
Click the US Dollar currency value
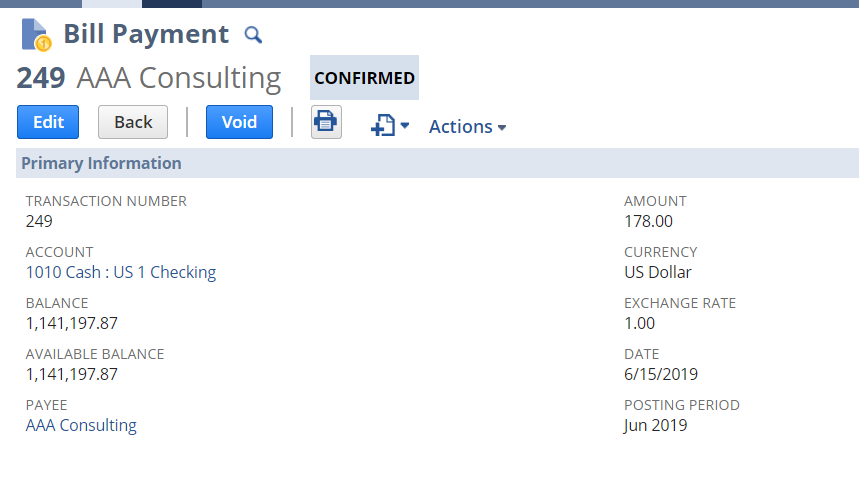tap(657, 272)
